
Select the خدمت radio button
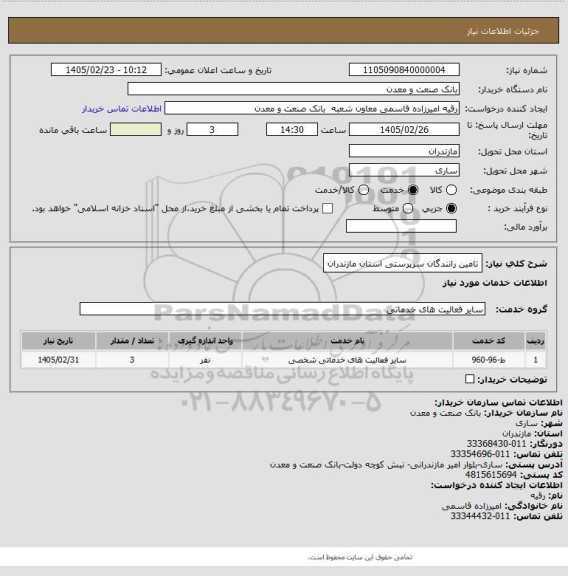413,190
